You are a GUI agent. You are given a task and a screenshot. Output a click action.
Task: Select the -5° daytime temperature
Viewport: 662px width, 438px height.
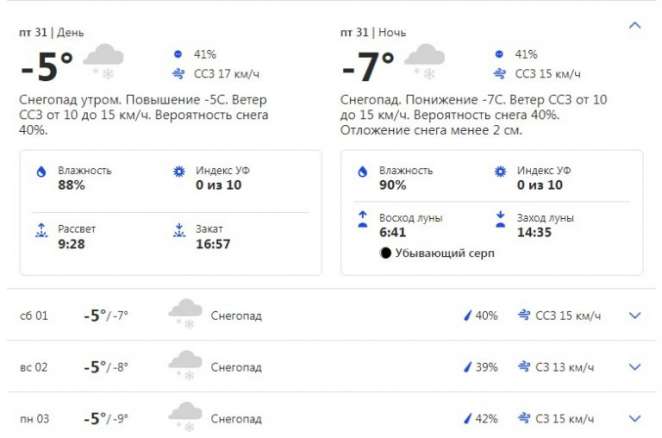coord(47,66)
